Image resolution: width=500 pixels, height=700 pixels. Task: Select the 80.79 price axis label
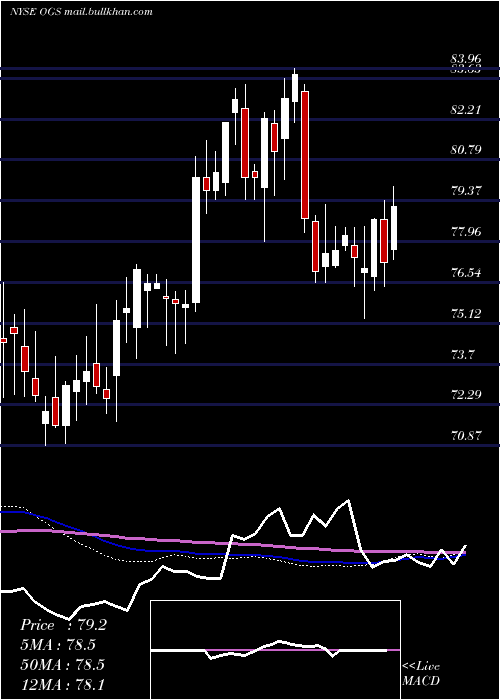click(466, 150)
